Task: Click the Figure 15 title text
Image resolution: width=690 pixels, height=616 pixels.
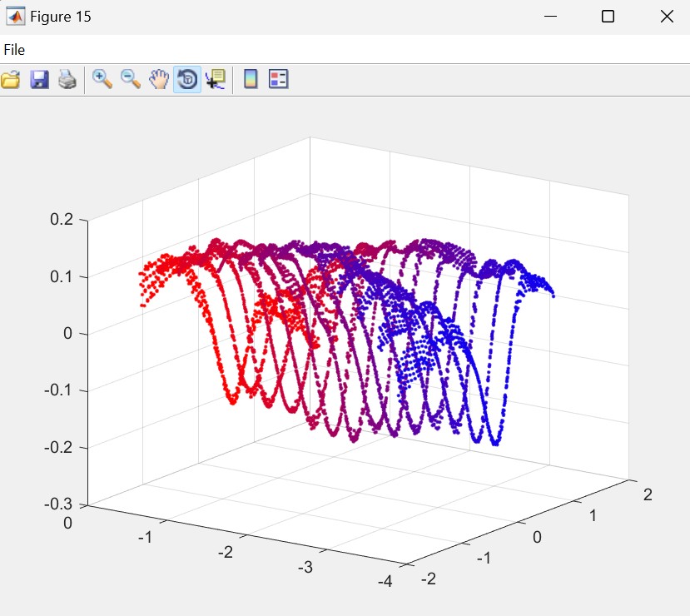Action: click(x=61, y=17)
